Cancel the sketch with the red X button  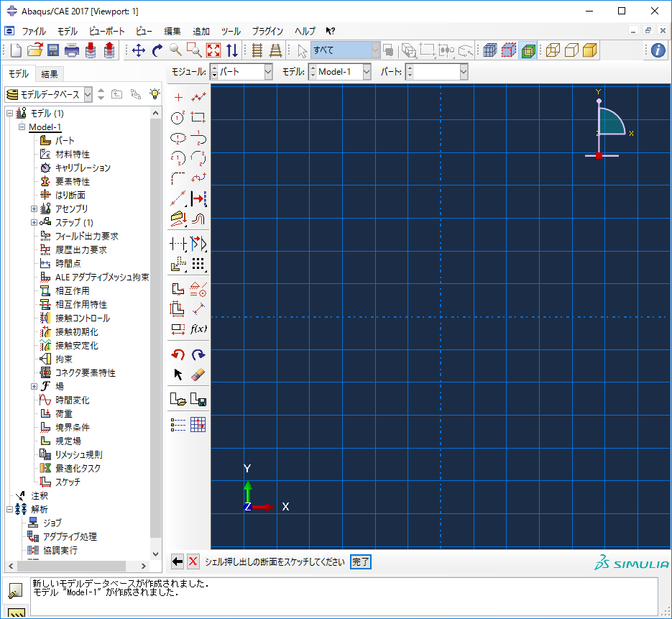pos(193,561)
